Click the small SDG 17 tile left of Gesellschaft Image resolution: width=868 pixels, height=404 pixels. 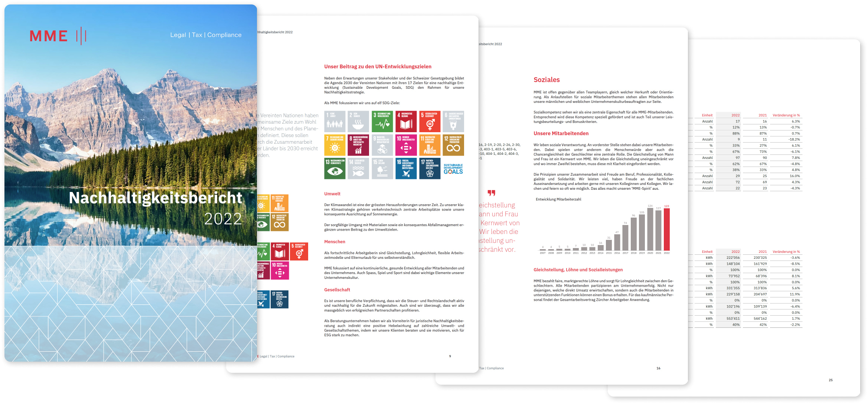coord(280,299)
